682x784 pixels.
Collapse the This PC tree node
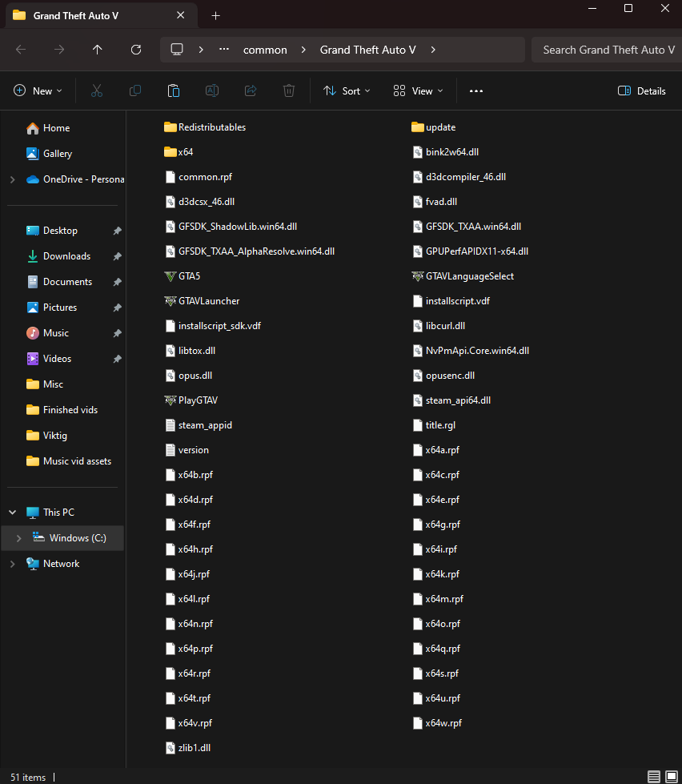point(13,512)
